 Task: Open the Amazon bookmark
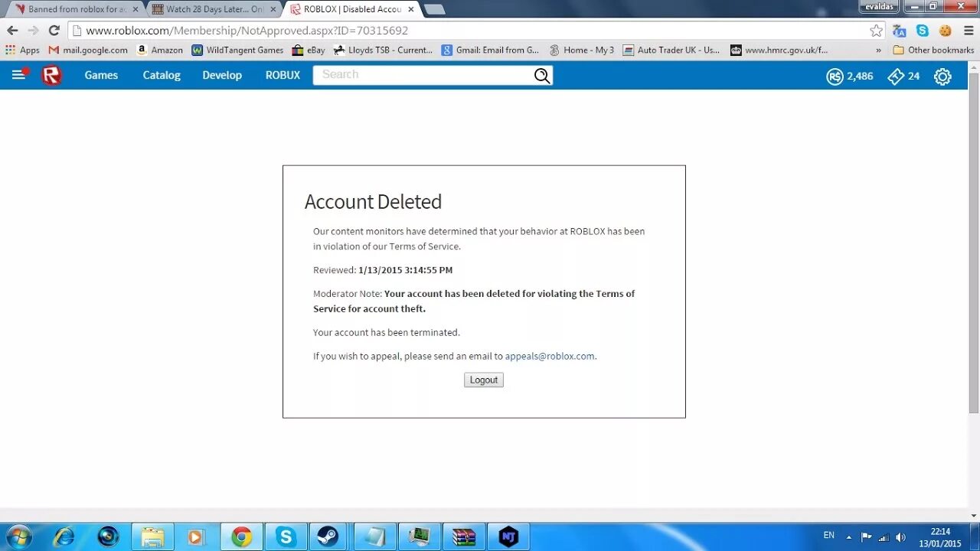(159, 50)
